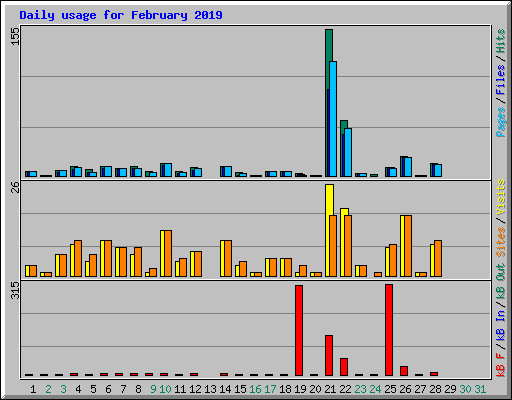Click day label "5" on the x-axis
Image resolution: width=512 pixels, height=400 pixels.
93,389
